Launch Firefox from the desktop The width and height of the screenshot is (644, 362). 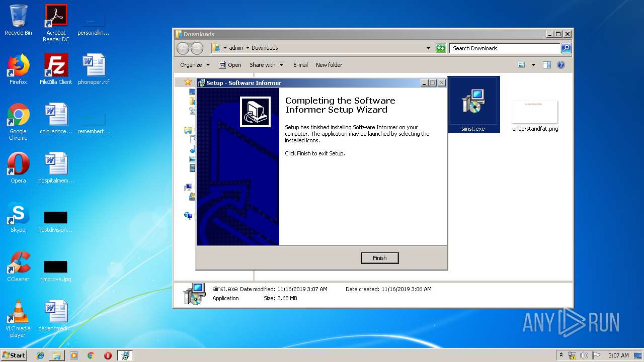18,69
